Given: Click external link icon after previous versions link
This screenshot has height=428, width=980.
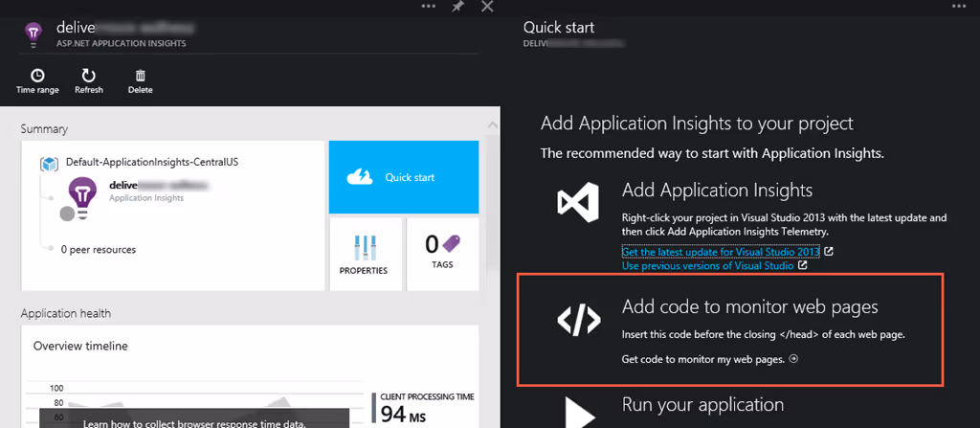Looking at the screenshot, I should [803, 266].
